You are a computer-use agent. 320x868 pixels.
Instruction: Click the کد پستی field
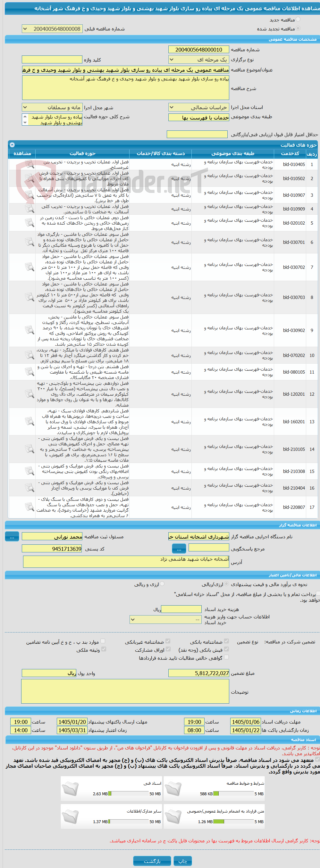(52, 549)
